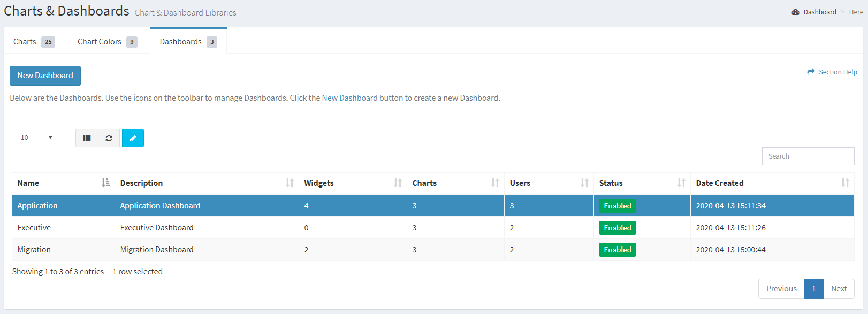Open the entries-per-page dropdown showing 10
868x314 pixels.
34,138
